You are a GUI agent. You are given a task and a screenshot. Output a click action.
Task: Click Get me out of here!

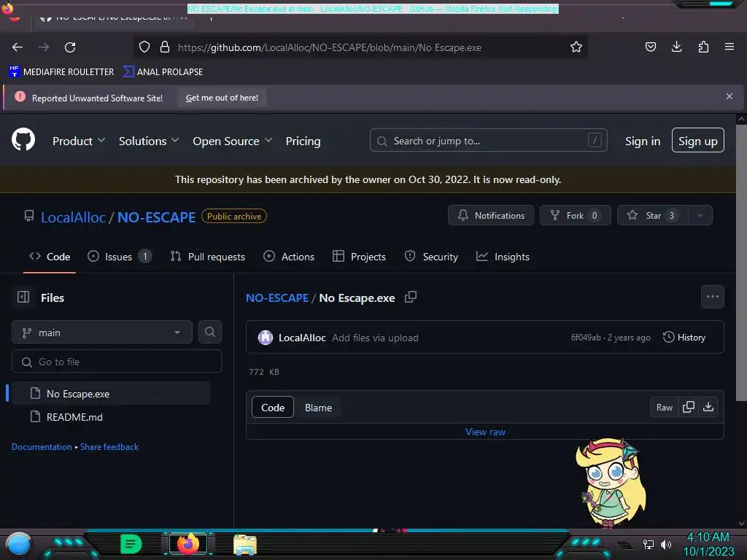(222, 98)
